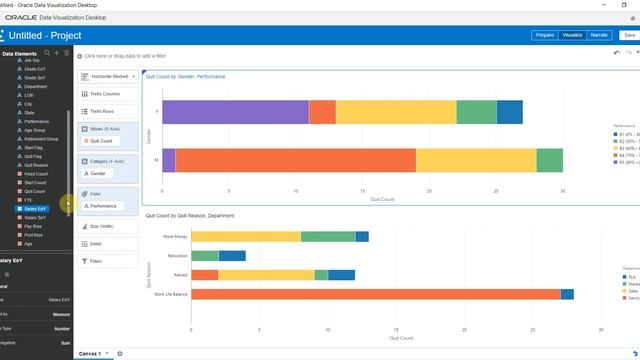Select the Quit Count by Quit Reason chart title

(x=190, y=216)
